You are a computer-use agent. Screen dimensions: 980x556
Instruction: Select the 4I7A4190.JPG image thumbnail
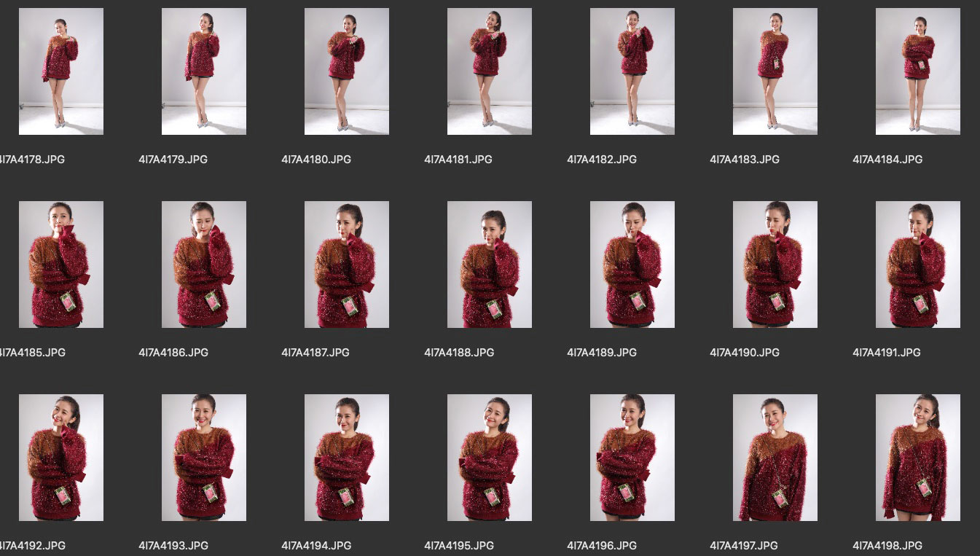(775, 265)
